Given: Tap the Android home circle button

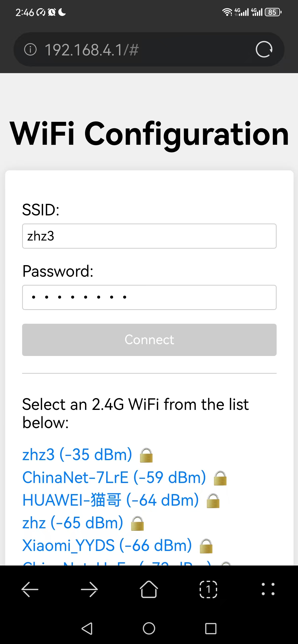Looking at the screenshot, I should tap(149, 628).
